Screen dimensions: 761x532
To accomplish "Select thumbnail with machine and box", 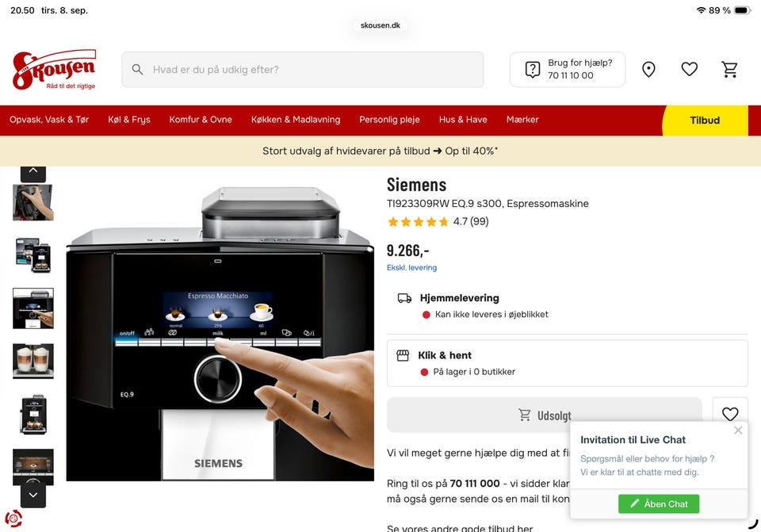I will pyautogui.click(x=33, y=255).
